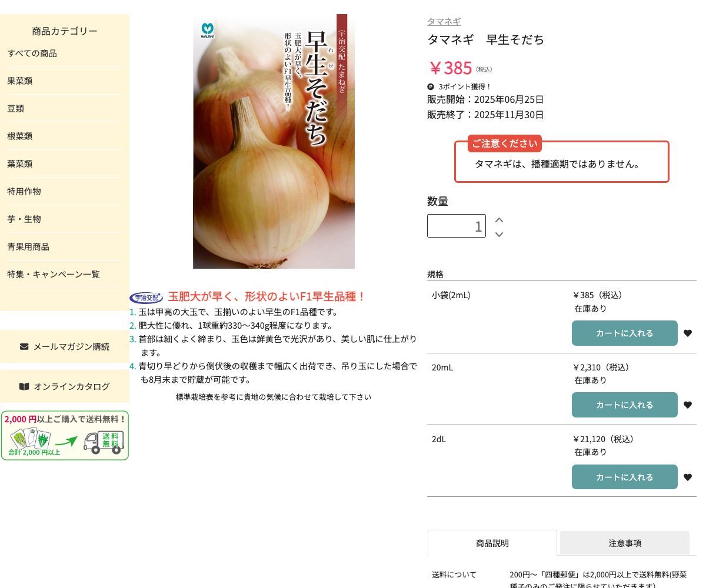706x588 pixels.
Task: Select 果菜類 in the category sidebar
Action: tap(19, 81)
